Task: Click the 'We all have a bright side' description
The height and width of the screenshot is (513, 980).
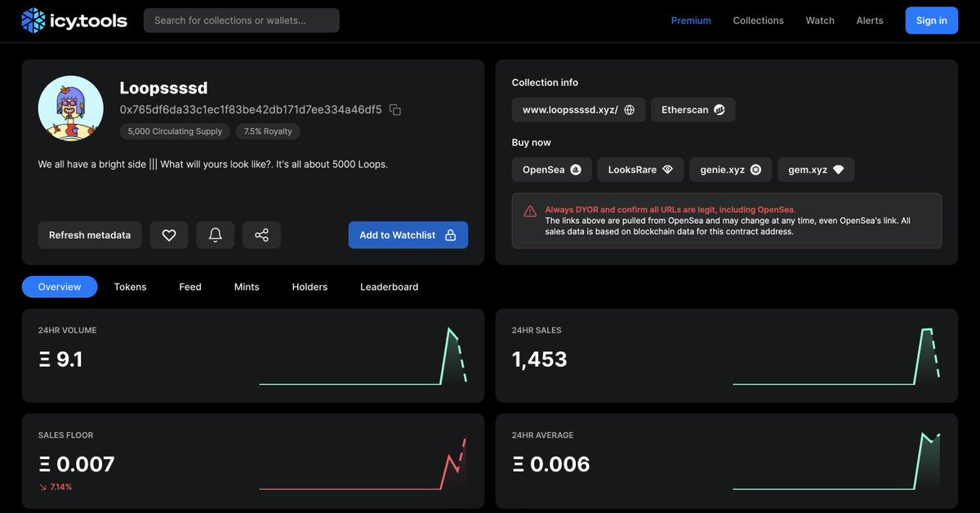Action: tap(213, 164)
